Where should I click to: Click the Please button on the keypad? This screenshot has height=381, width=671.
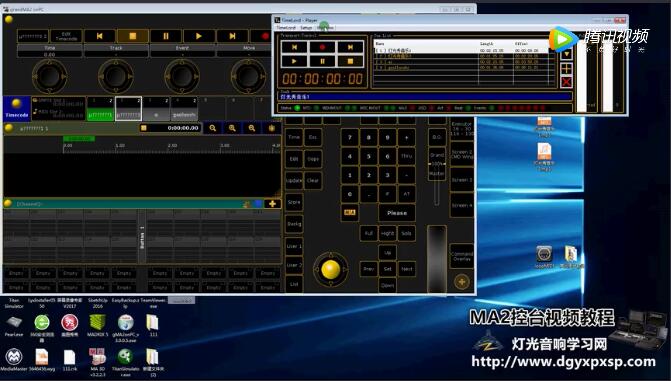tap(397, 213)
